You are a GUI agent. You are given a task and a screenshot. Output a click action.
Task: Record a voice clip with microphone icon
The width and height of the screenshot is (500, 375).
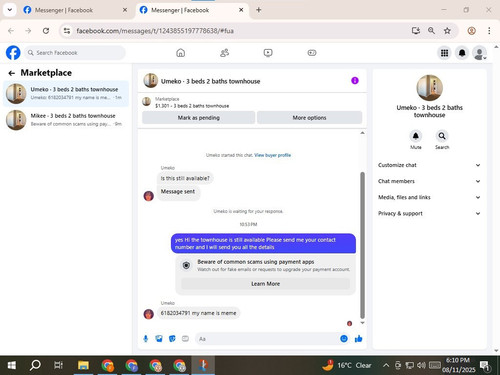146,339
